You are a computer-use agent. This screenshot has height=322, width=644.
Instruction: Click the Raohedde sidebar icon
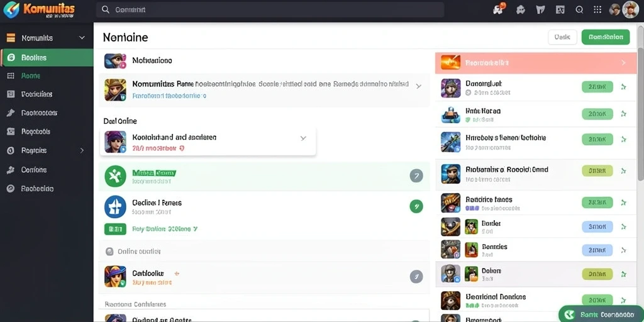(11, 189)
